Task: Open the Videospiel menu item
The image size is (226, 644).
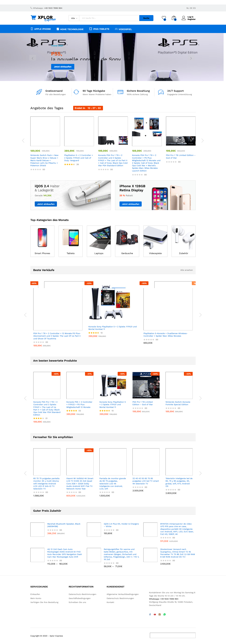Action: tap(123, 29)
